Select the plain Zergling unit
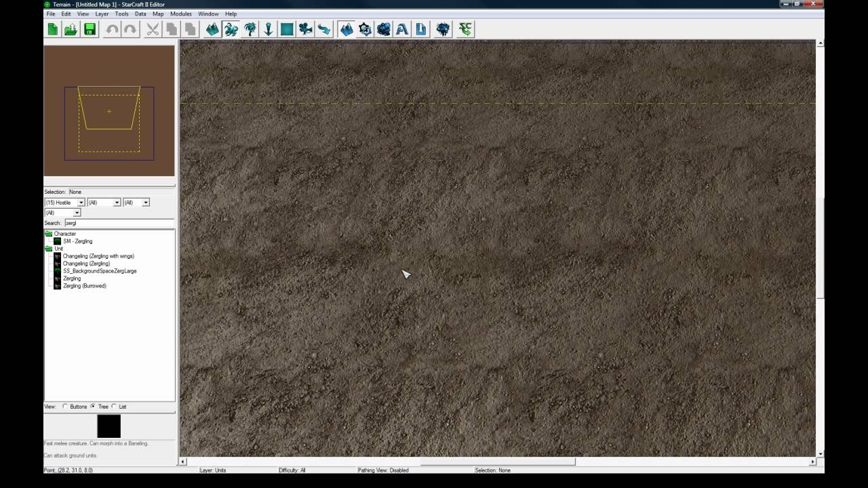Viewport: 868px width, 488px height. [x=72, y=279]
